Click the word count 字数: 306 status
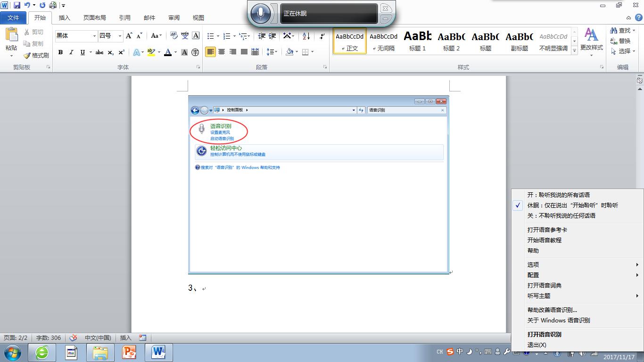 49,337
